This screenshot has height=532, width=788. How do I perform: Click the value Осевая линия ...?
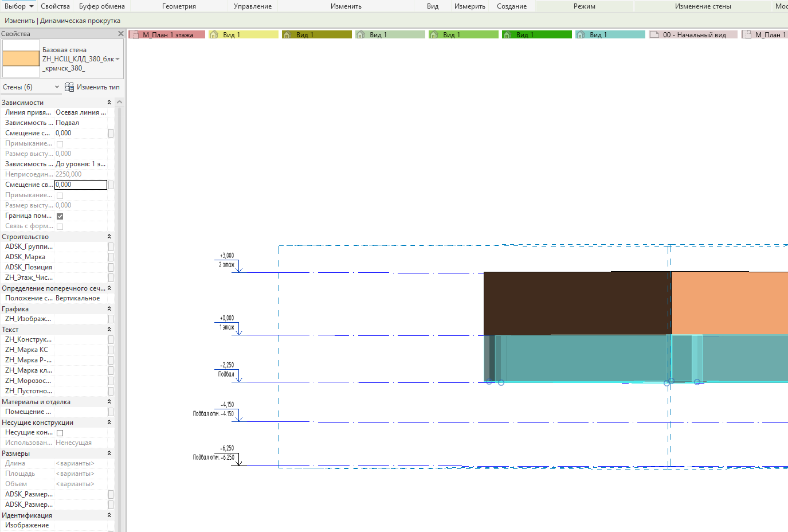point(80,112)
